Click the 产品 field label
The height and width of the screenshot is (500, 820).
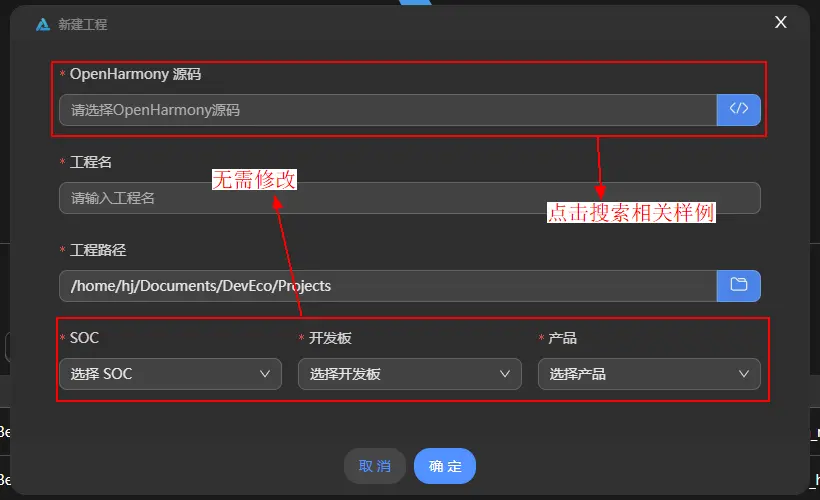(562, 338)
